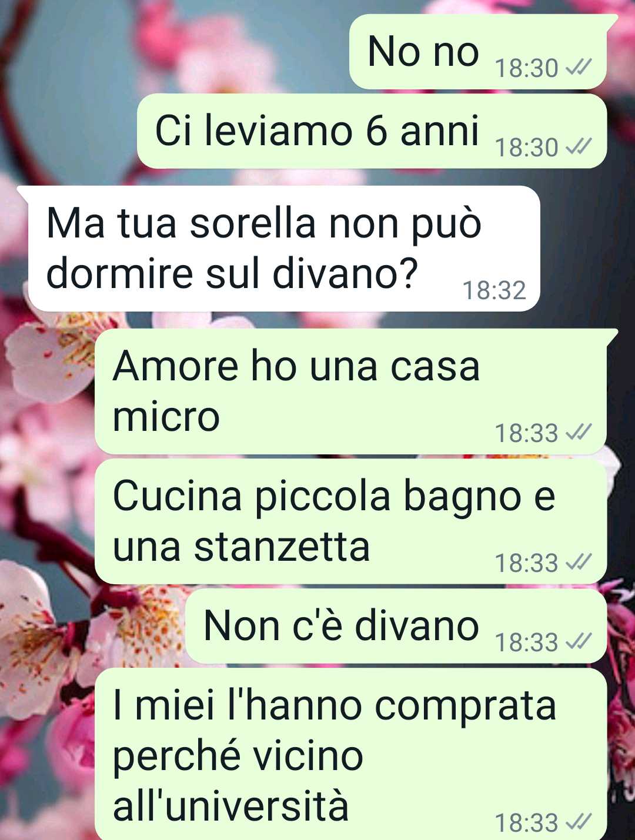
Task: Select the 'Amore ho una casa micro' message
Action: [351, 391]
